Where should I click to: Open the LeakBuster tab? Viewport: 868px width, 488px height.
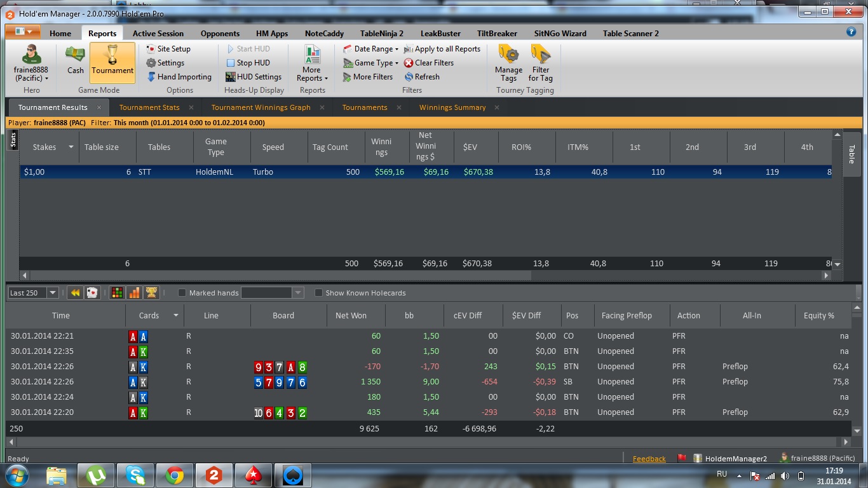click(439, 34)
